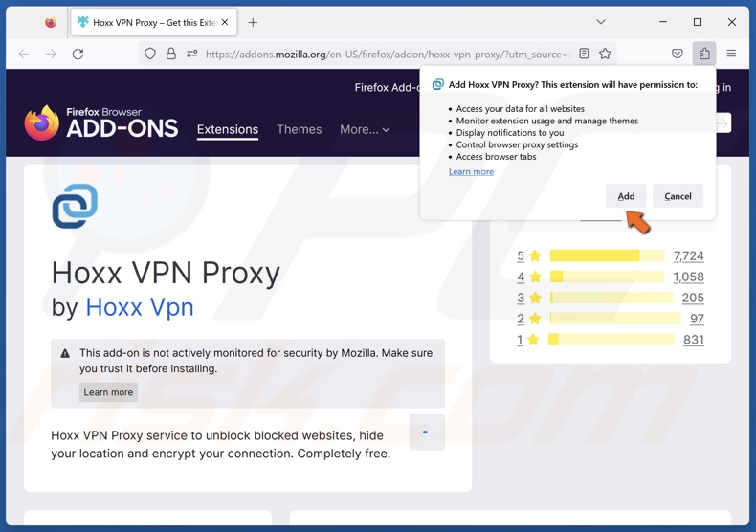Viewport: 756px width, 532px height.
Task: Go forward with the forward arrow
Action: tap(51, 54)
